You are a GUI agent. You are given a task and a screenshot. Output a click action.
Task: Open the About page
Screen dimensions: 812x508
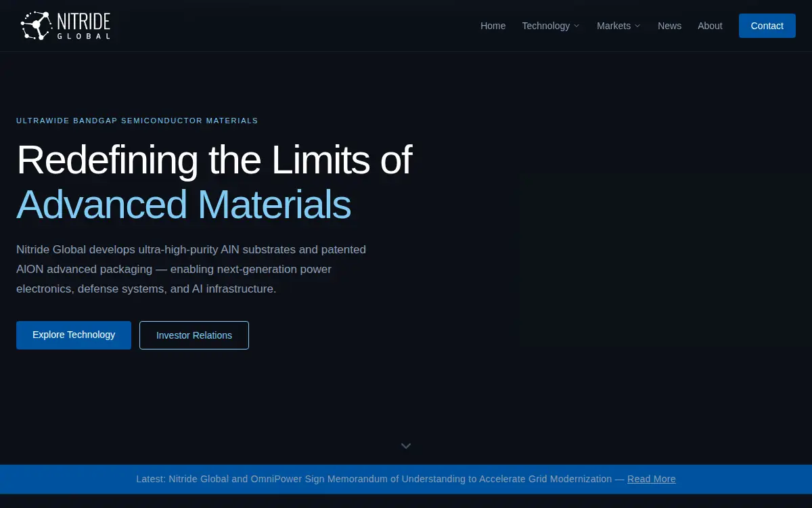click(x=710, y=26)
